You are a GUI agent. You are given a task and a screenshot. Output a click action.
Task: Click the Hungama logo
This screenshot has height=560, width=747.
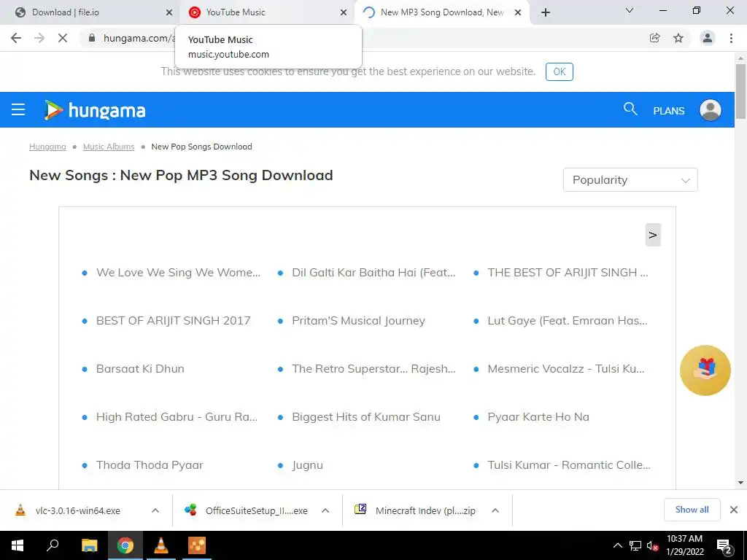pos(95,110)
